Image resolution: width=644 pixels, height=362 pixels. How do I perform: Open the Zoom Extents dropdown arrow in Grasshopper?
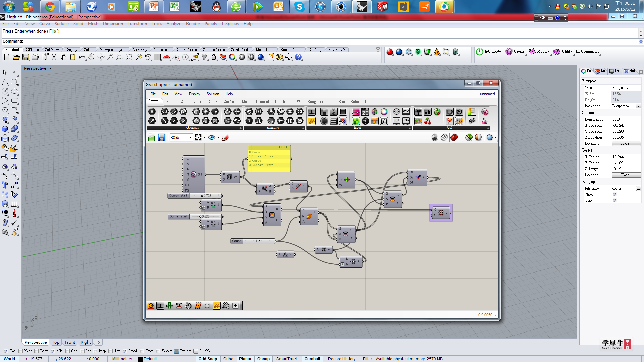(x=204, y=137)
